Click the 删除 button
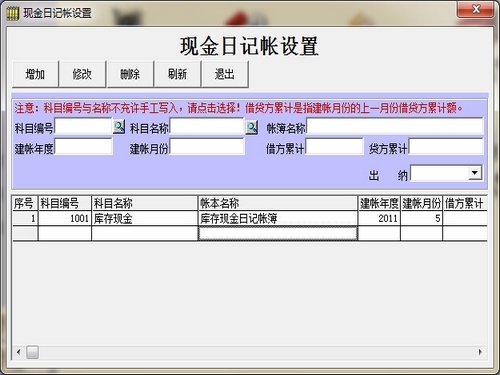 click(x=130, y=74)
